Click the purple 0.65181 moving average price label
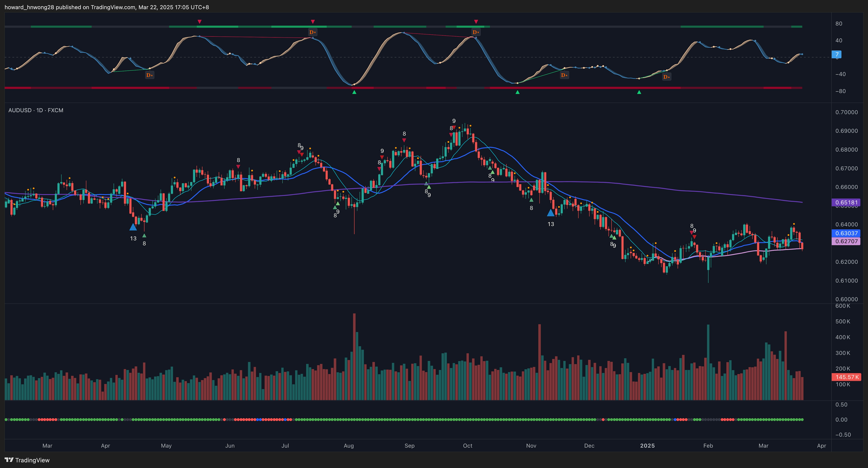Image resolution: width=868 pixels, height=468 pixels. pos(847,203)
